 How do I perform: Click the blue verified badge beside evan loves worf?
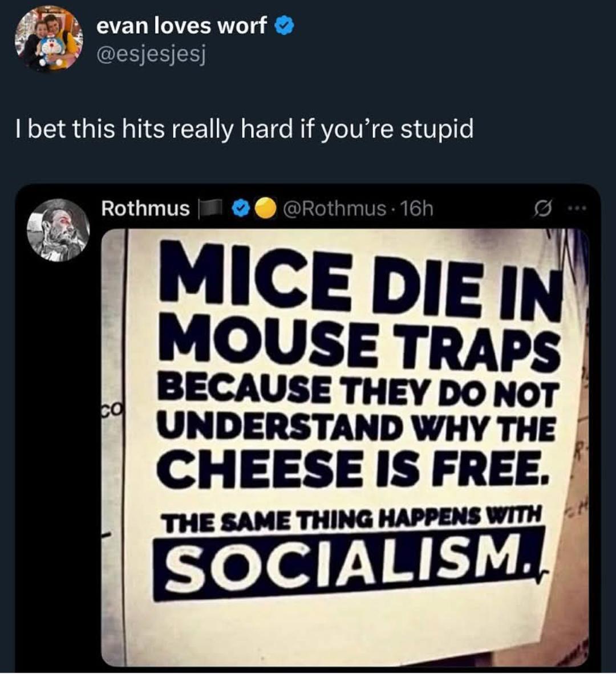pyautogui.click(x=285, y=25)
